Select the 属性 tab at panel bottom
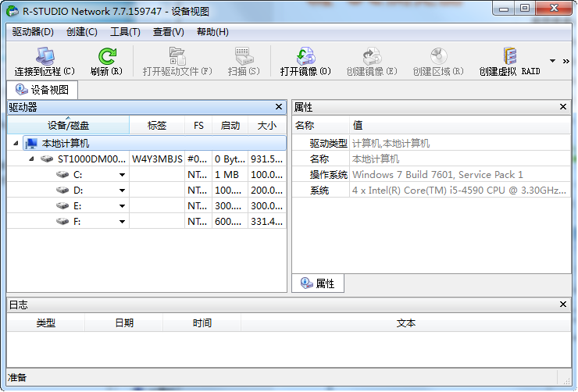 click(x=318, y=284)
